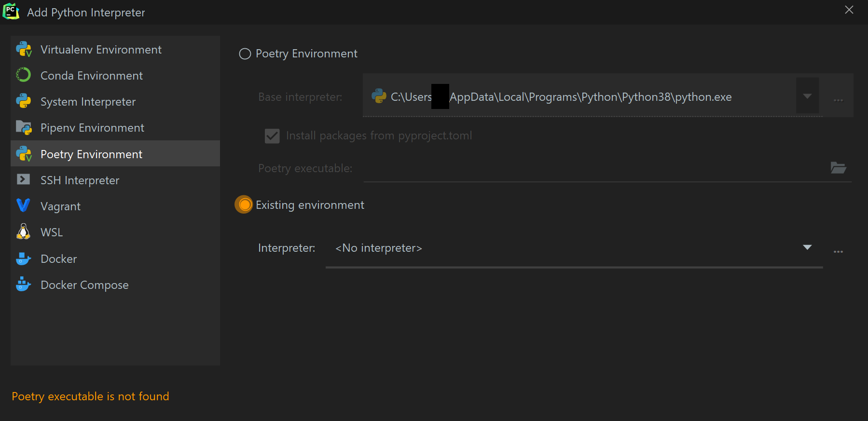Click the Docker whale icon
The height and width of the screenshot is (421, 868).
pos(23,258)
